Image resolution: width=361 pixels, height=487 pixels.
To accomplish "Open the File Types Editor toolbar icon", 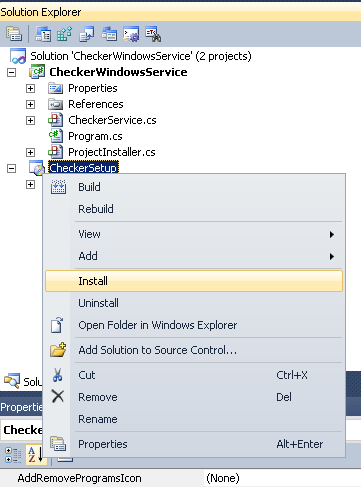I will pyautogui.click(x=87, y=34).
